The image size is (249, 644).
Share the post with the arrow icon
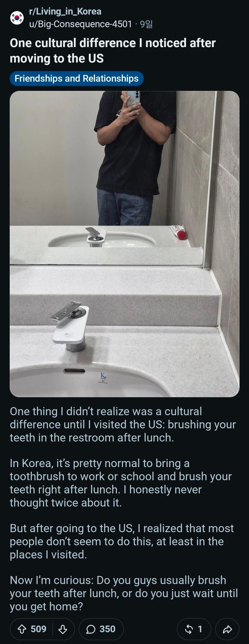coord(227,629)
